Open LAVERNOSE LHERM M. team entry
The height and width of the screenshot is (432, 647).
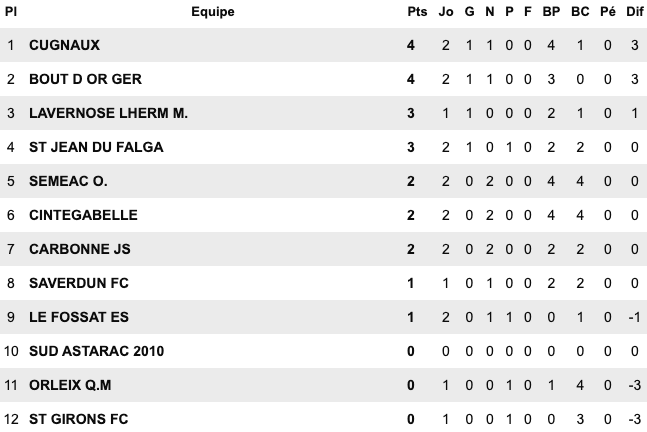click(x=108, y=114)
